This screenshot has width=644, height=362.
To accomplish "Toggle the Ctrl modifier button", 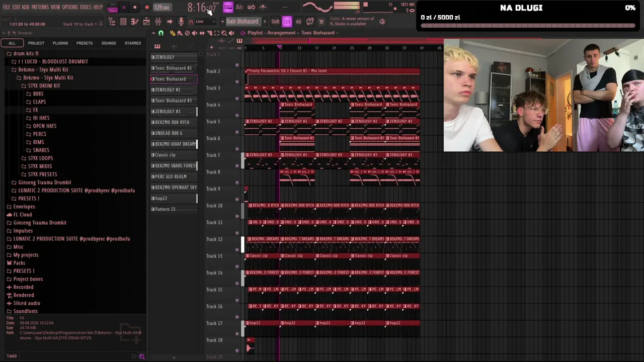I will click(x=287, y=22).
